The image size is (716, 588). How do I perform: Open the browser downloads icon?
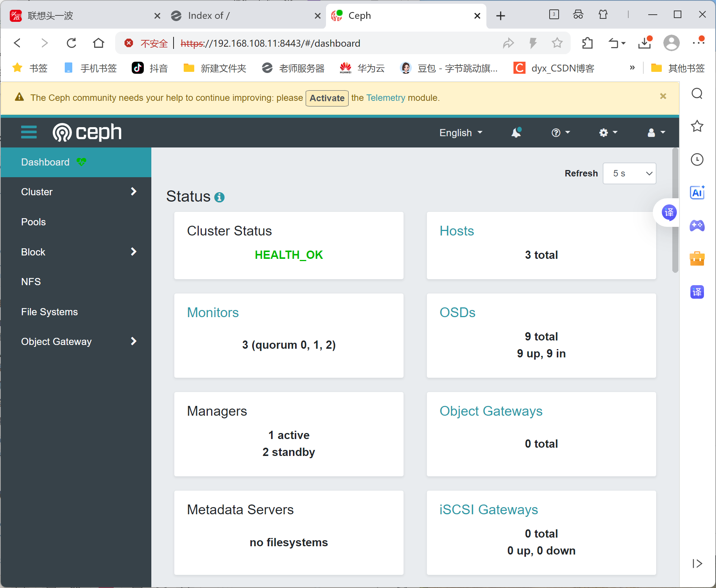645,43
